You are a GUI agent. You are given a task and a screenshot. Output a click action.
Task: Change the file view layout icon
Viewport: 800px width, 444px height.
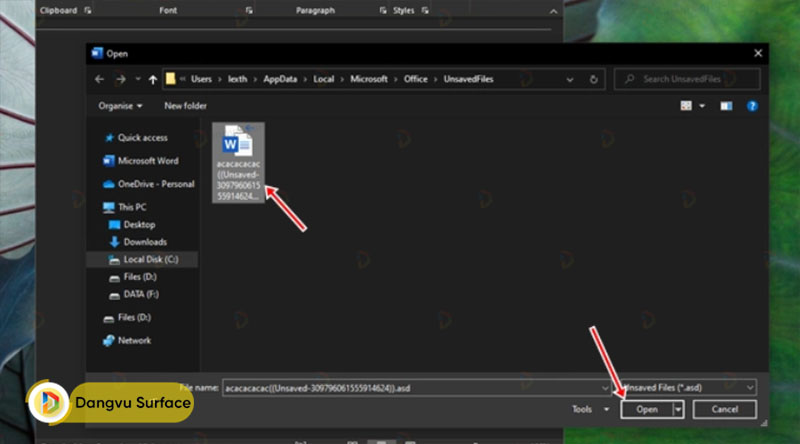point(687,105)
